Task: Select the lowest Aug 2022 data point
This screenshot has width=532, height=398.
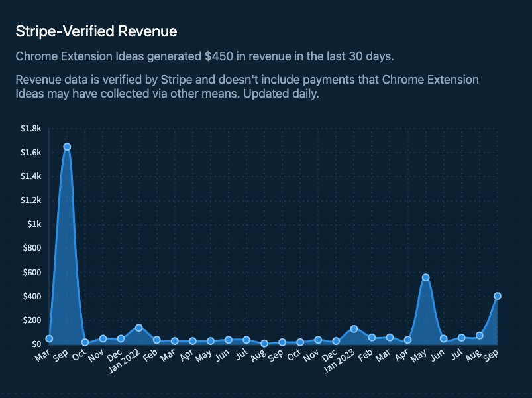Action: click(x=264, y=344)
